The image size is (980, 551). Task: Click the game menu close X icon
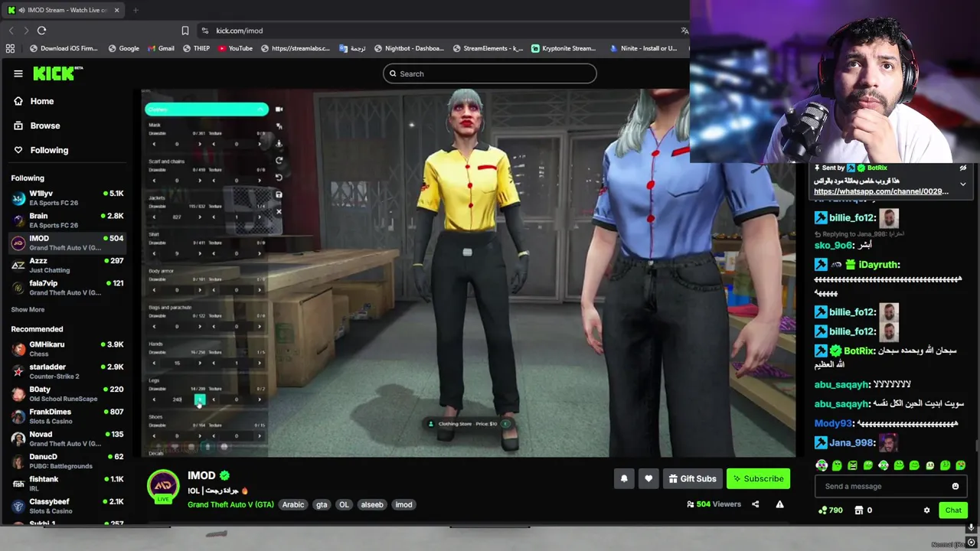click(279, 211)
